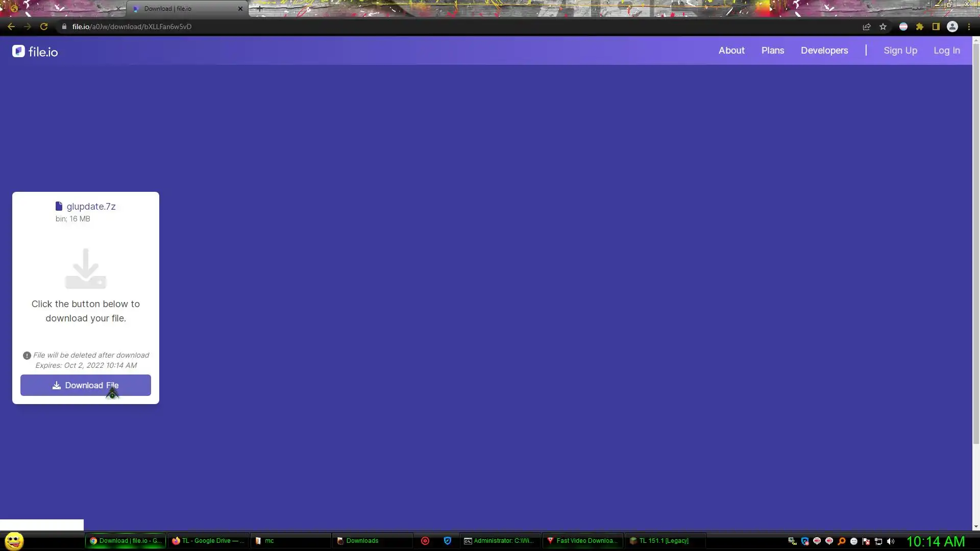Open the Plans page

[772, 51]
